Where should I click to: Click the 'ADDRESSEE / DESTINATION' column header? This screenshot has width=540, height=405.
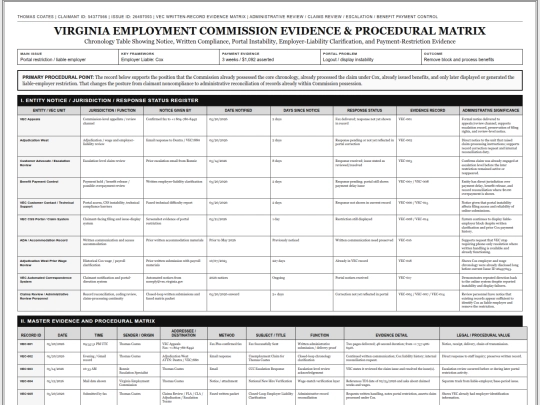pyautogui.click(x=184, y=333)
